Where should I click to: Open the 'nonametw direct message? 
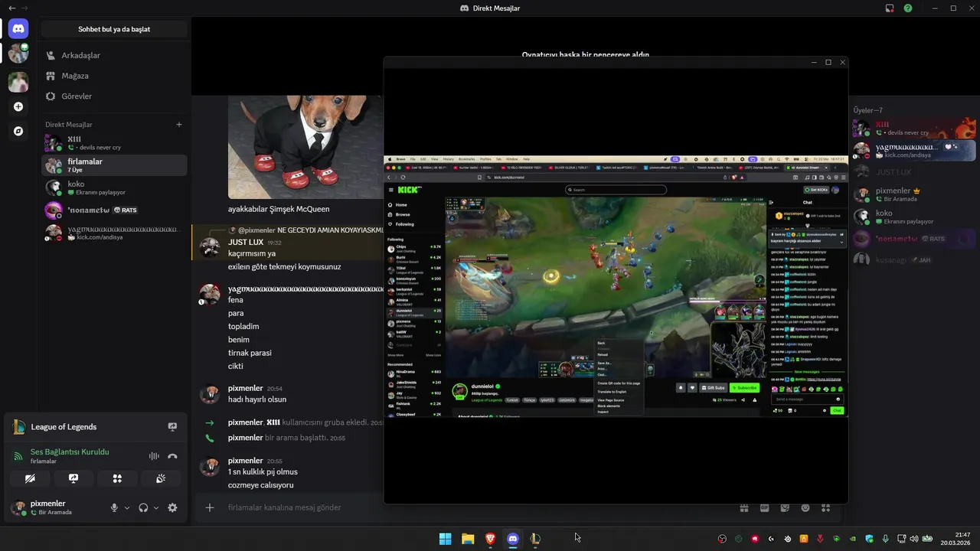114,210
